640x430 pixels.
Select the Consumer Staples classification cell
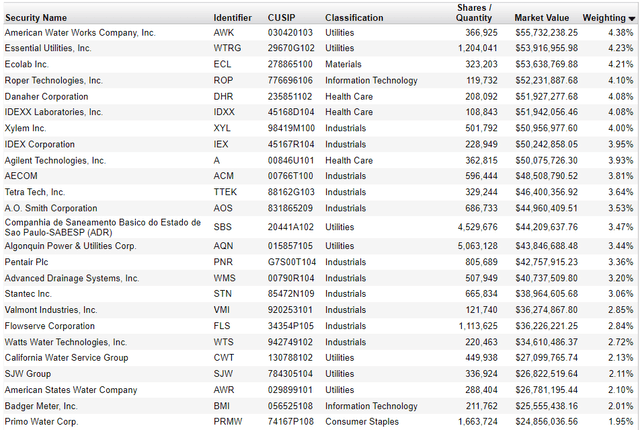(362, 422)
